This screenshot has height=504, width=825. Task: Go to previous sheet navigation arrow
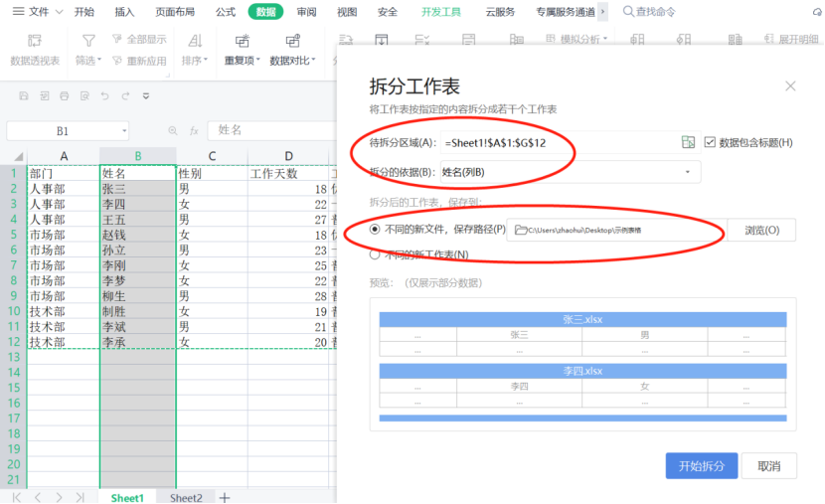click(x=38, y=497)
